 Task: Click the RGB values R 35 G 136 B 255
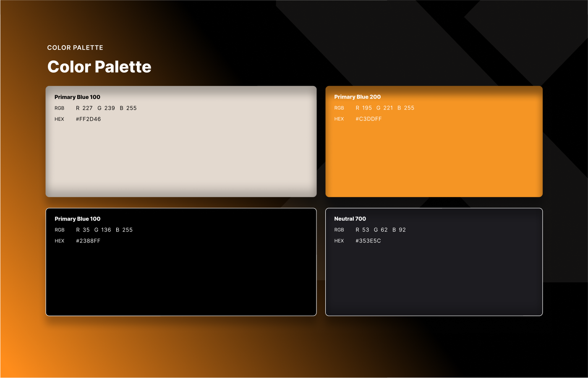click(104, 230)
